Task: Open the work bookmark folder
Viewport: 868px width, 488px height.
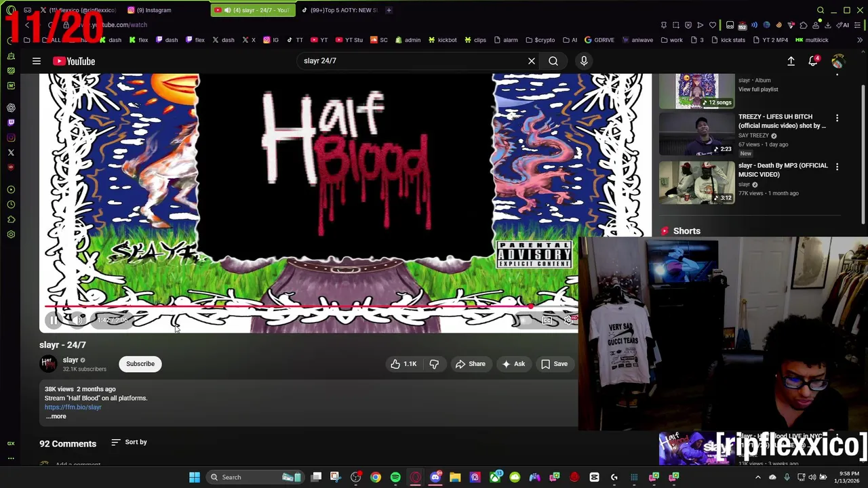Action: [671, 40]
